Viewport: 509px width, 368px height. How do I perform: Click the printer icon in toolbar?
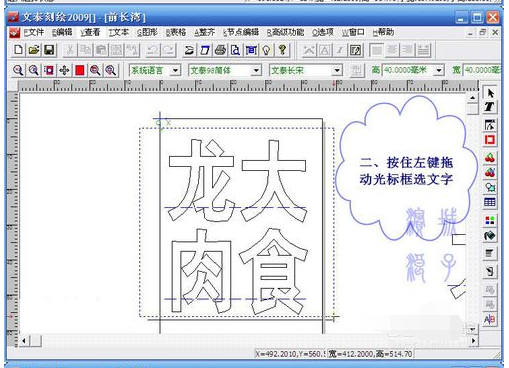click(x=220, y=50)
